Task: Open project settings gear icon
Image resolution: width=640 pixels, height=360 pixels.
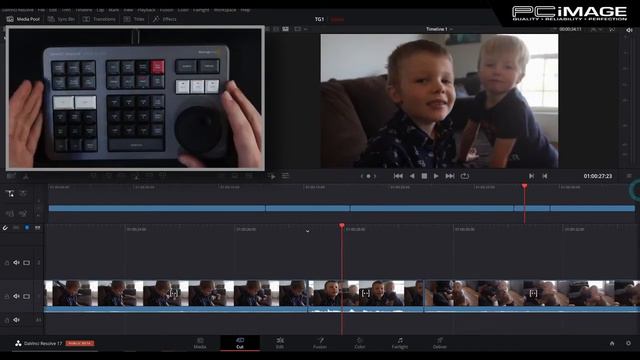Action: click(629, 343)
